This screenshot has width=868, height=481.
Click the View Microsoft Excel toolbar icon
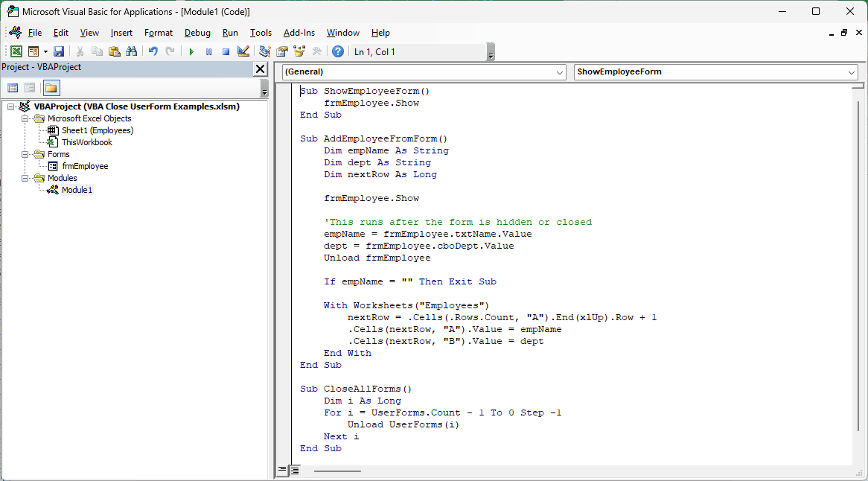click(16, 51)
